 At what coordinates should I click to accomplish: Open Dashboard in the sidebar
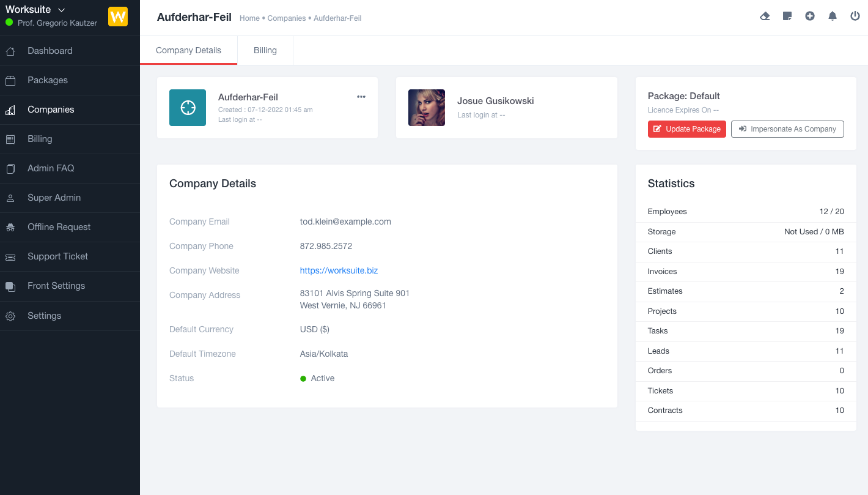click(x=50, y=51)
